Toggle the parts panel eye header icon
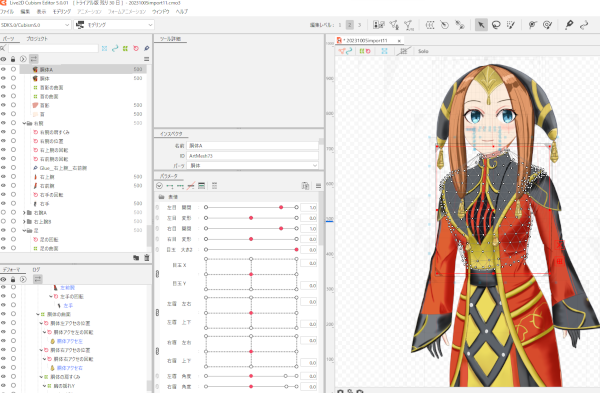The height and width of the screenshot is (393, 600). point(3,59)
